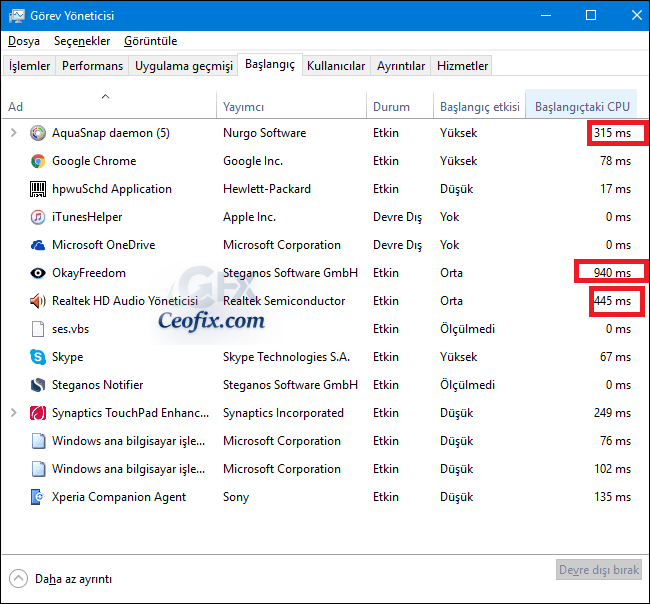This screenshot has height=604, width=650.
Task: Select the Google Chrome row name
Action: click(94, 161)
